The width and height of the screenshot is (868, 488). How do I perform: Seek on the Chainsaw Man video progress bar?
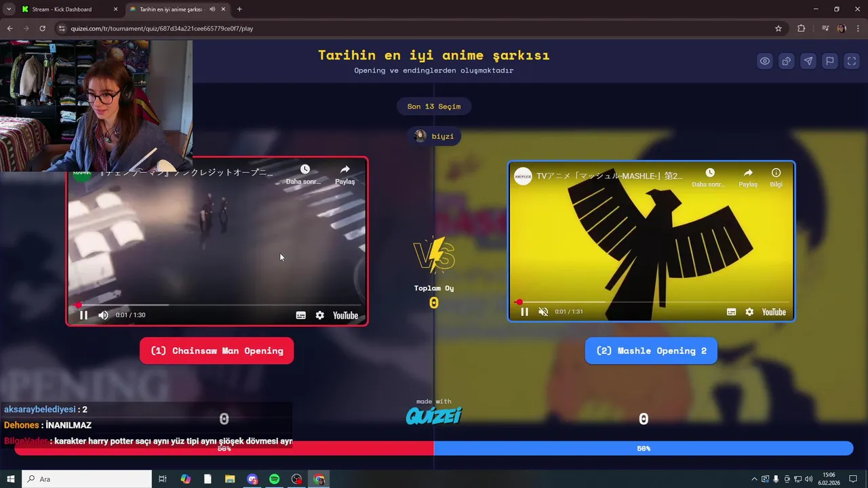tap(217, 305)
